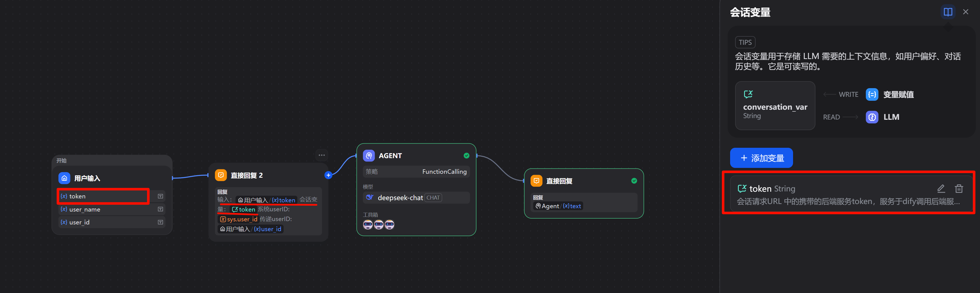This screenshot has height=293, width=980.
Task: Add next node via the blue plus handle
Action: [328, 175]
